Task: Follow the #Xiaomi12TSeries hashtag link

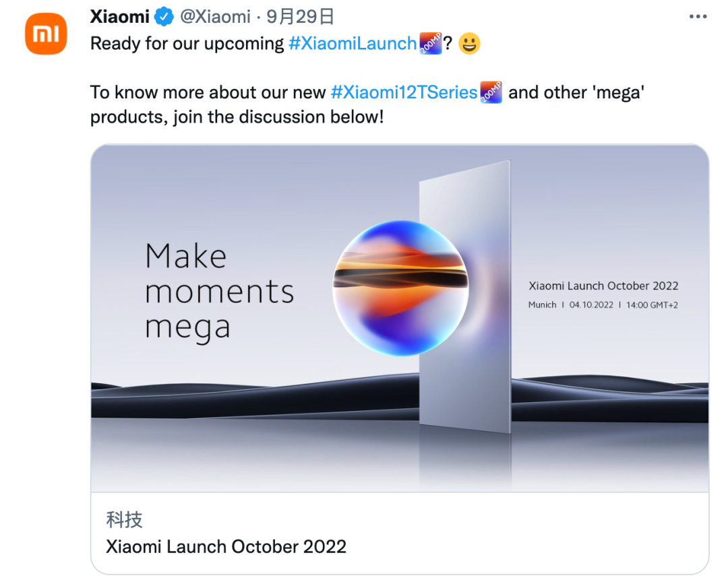Action: point(404,92)
